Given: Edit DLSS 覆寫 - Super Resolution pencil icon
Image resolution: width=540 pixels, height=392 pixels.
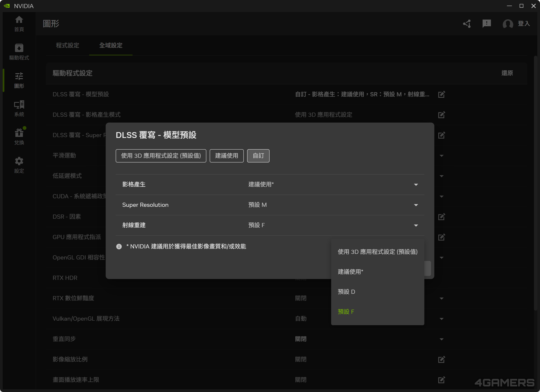Looking at the screenshot, I should pyautogui.click(x=441, y=135).
